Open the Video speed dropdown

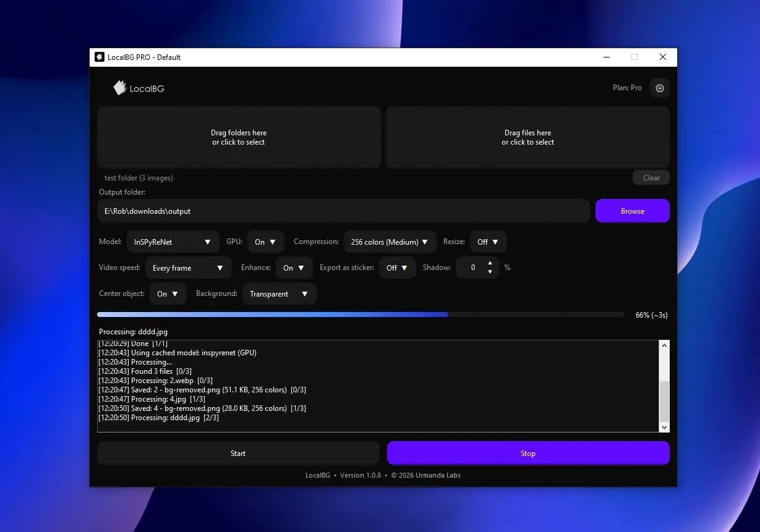pos(189,268)
